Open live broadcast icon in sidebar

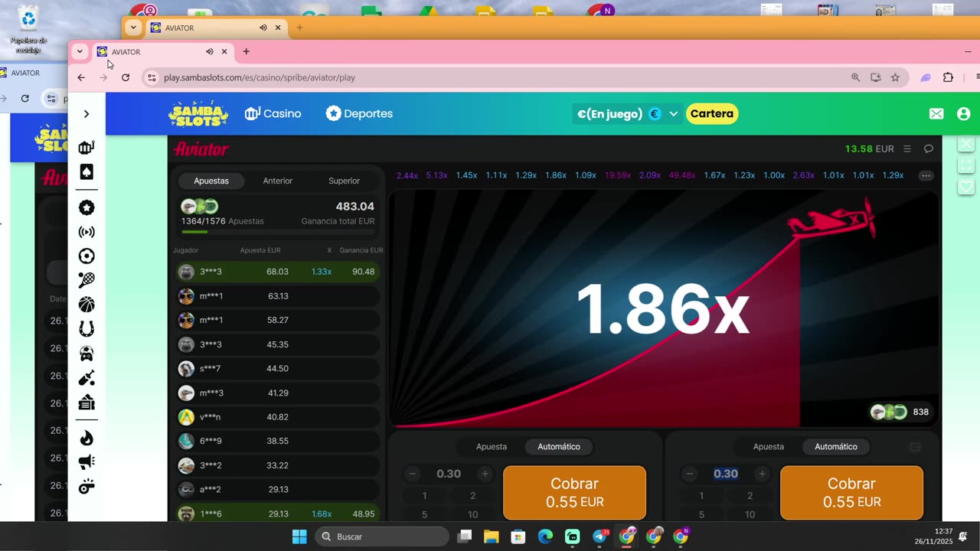click(87, 232)
